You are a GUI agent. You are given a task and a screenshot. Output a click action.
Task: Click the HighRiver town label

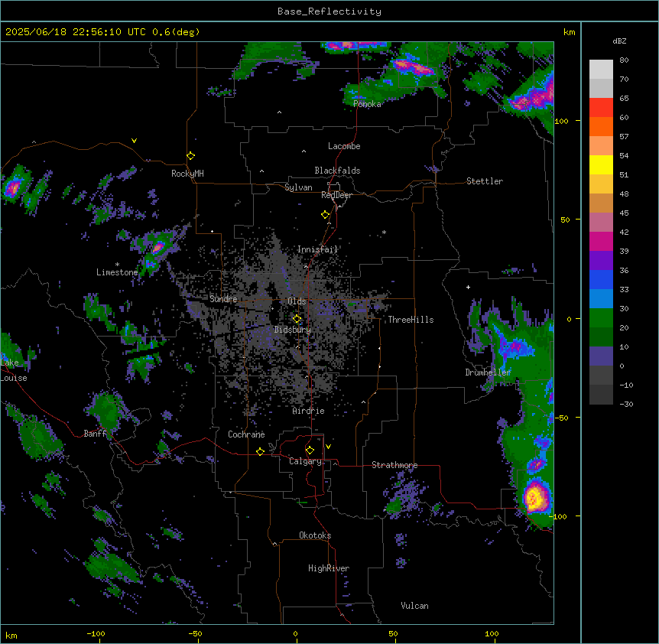329,568
